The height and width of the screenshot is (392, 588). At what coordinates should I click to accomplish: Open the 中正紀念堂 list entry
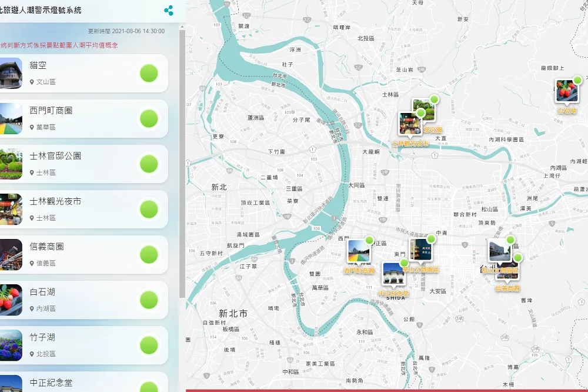tap(83, 382)
